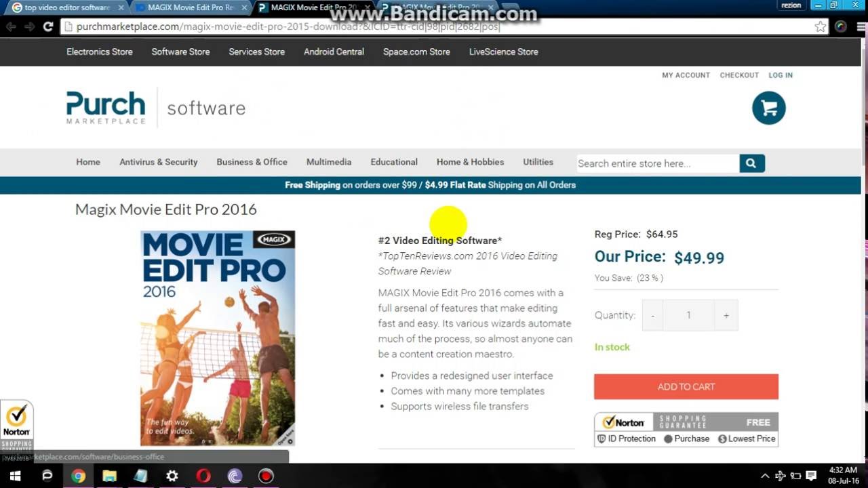
Task: Click the Free Shipping promo banner
Action: 431,185
